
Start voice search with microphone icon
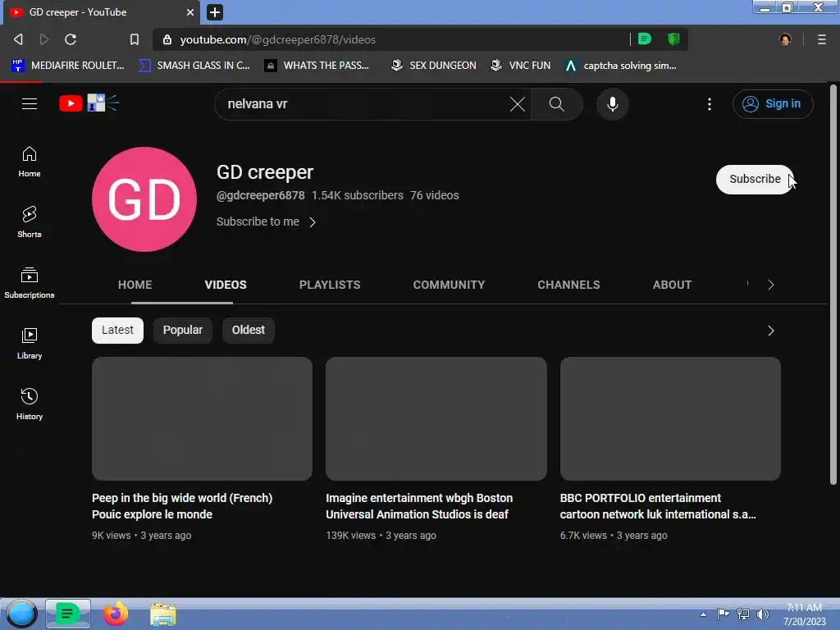(x=612, y=104)
